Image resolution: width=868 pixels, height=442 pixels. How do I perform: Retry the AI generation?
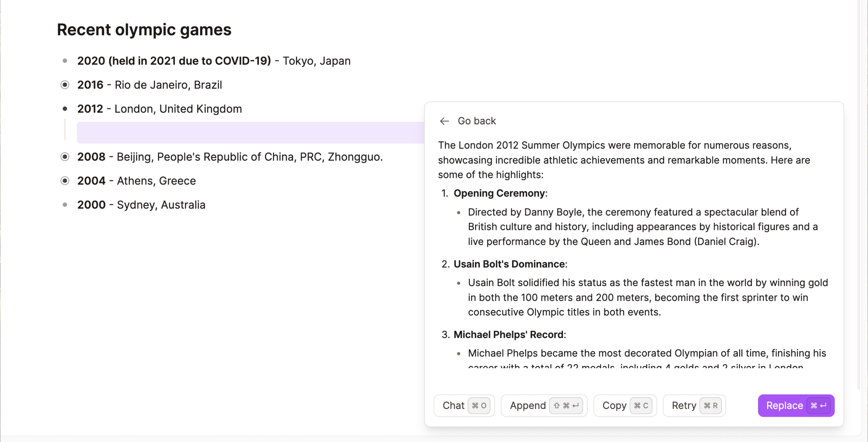(x=694, y=406)
